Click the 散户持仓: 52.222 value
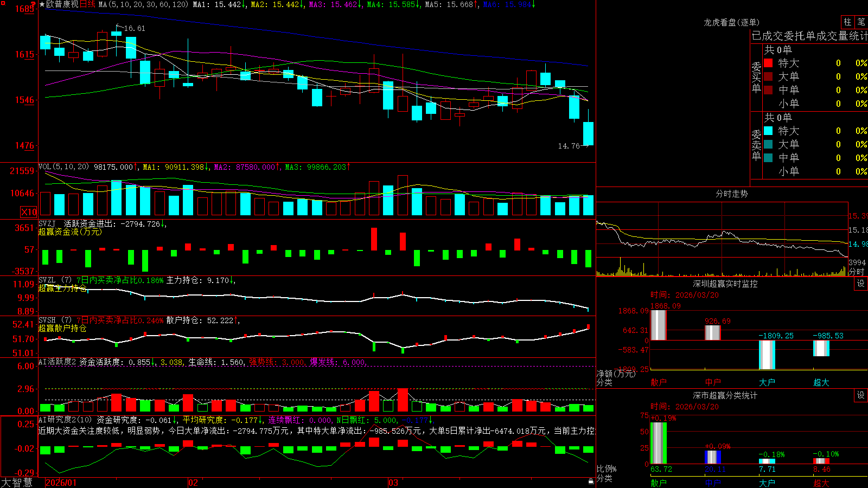This screenshot has width=868, height=488. (203, 320)
